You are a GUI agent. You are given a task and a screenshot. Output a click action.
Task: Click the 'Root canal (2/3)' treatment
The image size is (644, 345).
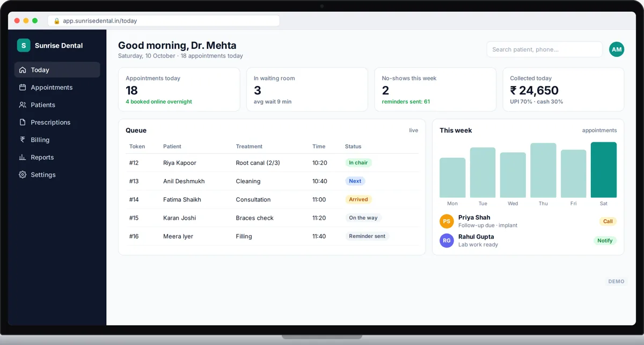tap(258, 163)
